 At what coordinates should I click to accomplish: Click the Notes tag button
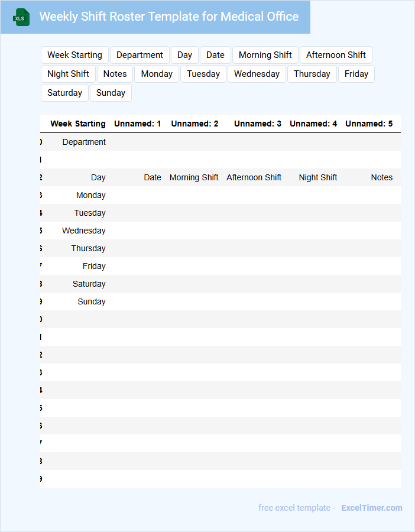click(x=115, y=74)
